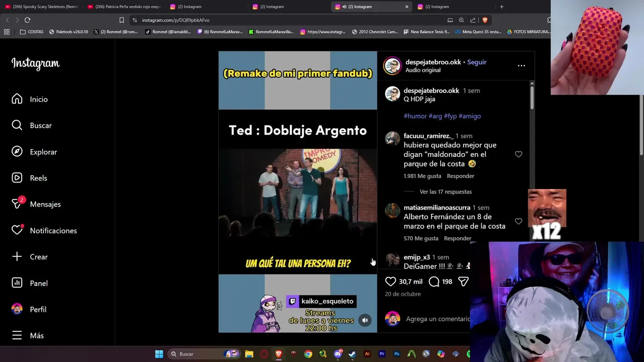Open Steam from the taskbar
Screen dimensions: 644x362
click(x=352, y=354)
